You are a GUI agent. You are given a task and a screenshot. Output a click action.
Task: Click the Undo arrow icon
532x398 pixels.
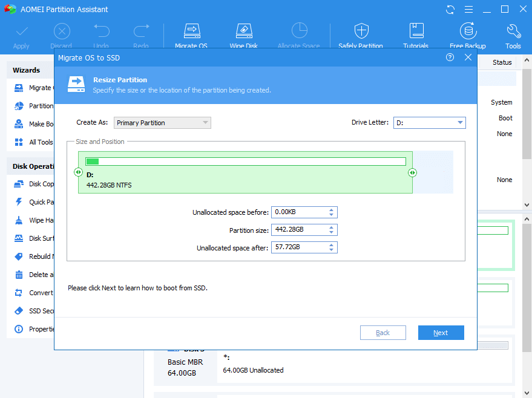click(102, 31)
